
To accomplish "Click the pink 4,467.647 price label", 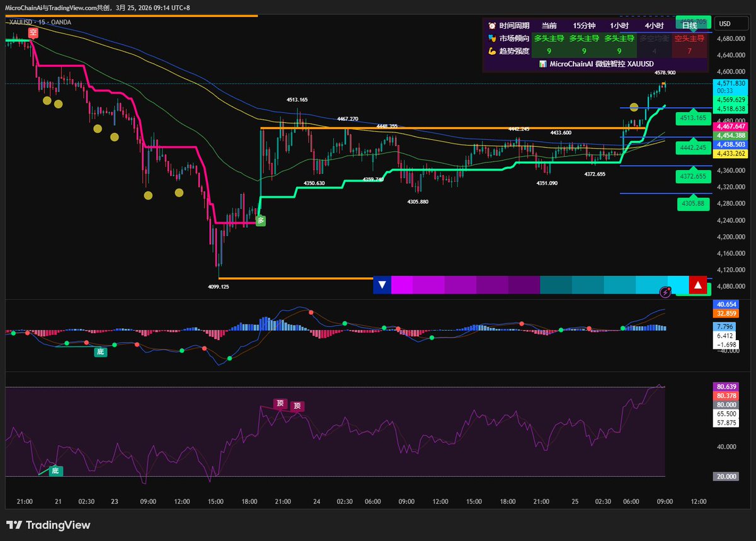I will pyautogui.click(x=731, y=127).
